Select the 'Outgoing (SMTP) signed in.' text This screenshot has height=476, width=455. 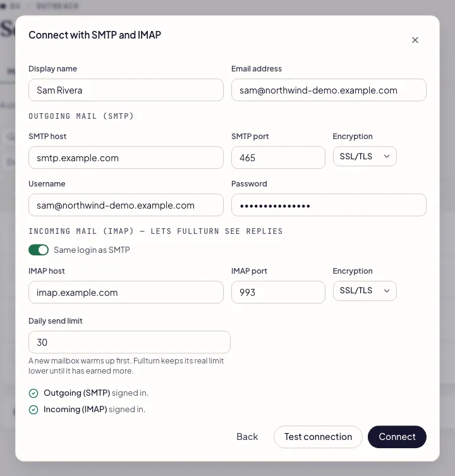tap(96, 393)
